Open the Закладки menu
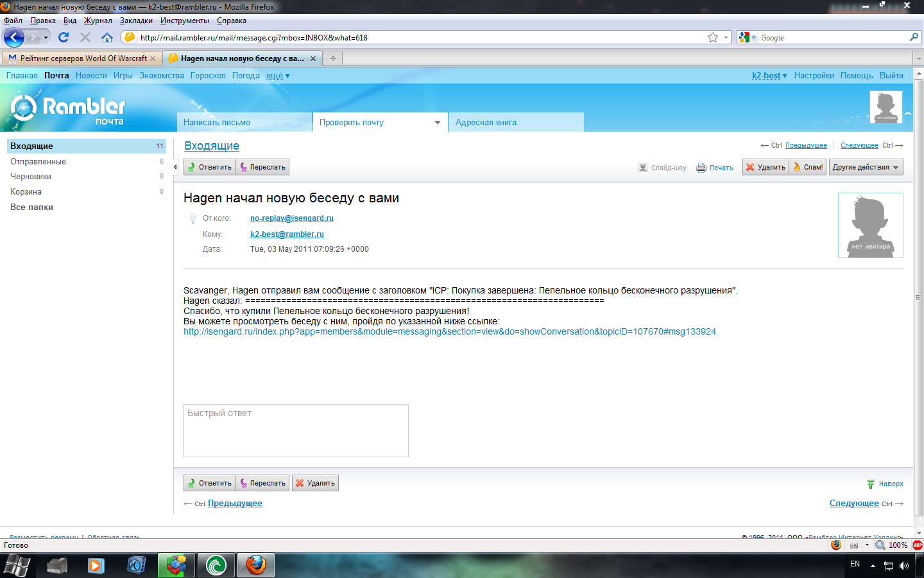Image resolution: width=924 pixels, height=578 pixels. tap(136, 21)
